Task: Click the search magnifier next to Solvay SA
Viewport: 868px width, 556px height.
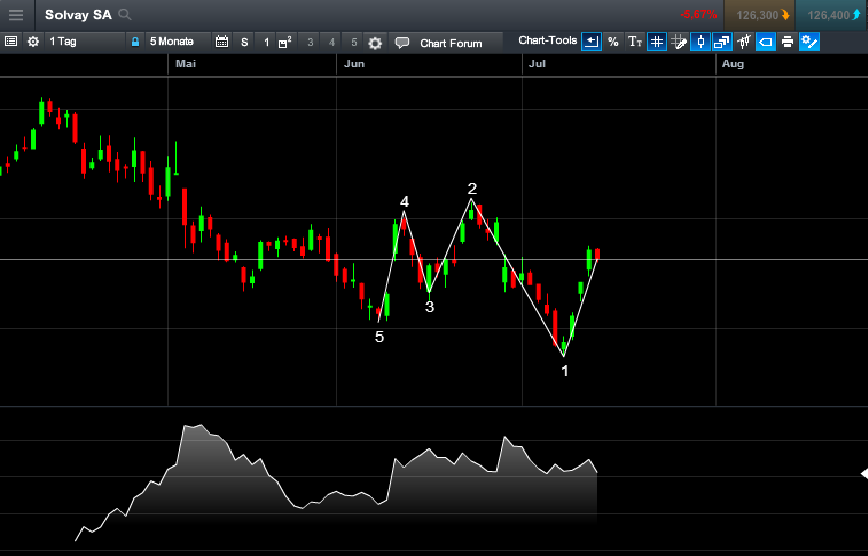Action: (x=125, y=15)
